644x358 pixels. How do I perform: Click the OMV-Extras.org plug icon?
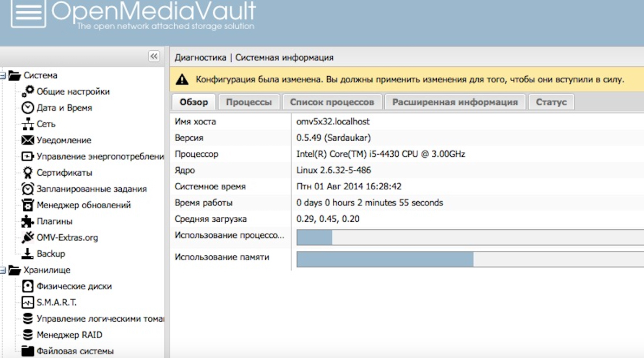tap(28, 237)
